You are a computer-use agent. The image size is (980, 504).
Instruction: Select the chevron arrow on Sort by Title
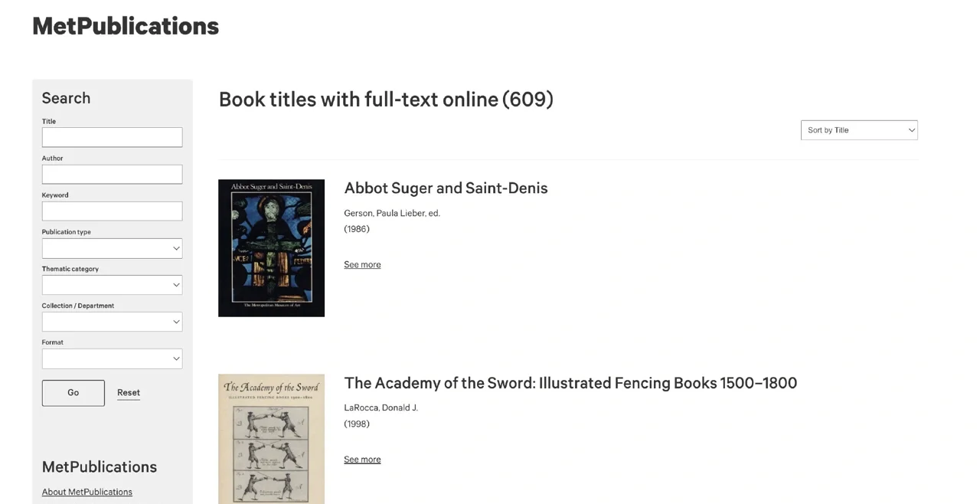(911, 130)
